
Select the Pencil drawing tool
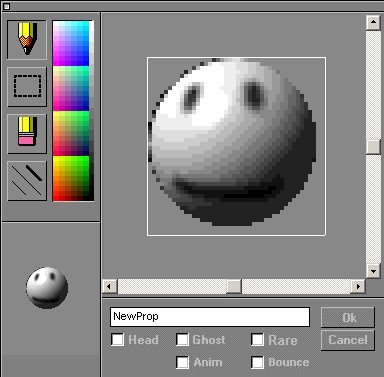point(27,40)
